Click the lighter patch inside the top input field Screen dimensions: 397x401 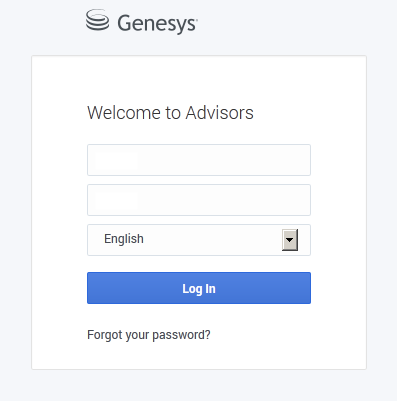click(x=116, y=161)
